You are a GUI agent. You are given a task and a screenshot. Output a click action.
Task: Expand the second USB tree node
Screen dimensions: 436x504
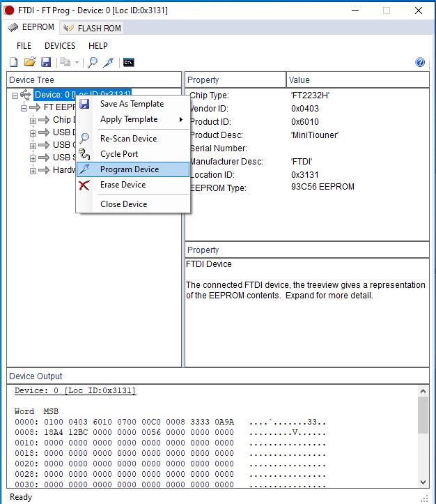pyautogui.click(x=33, y=146)
